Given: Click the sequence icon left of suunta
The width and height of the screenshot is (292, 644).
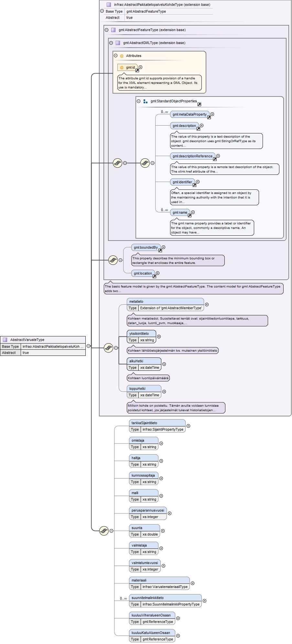Looking at the screenshot, I should [104, 531].
